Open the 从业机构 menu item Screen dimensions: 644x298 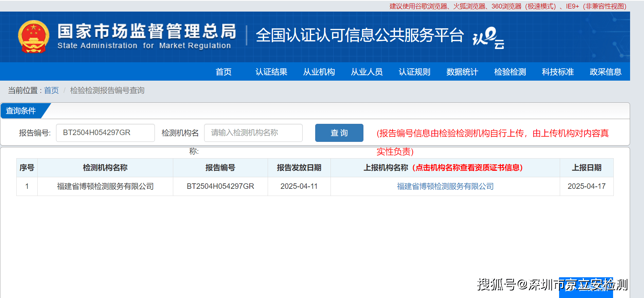click(x=319, y=72)
